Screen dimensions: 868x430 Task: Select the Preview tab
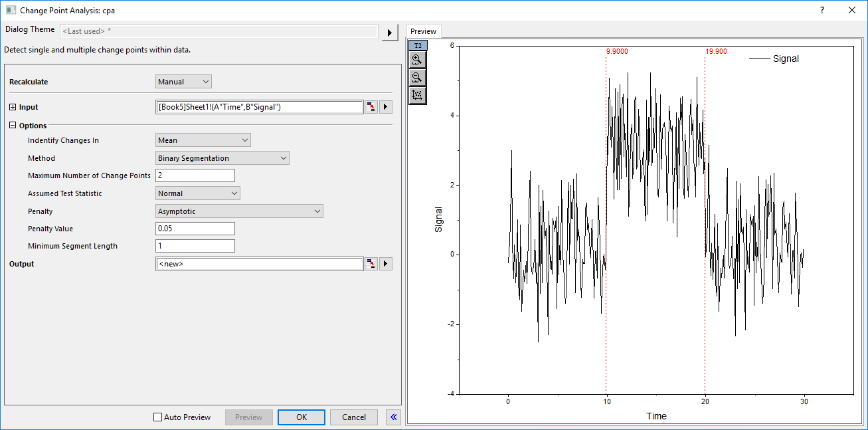[423, 31]
